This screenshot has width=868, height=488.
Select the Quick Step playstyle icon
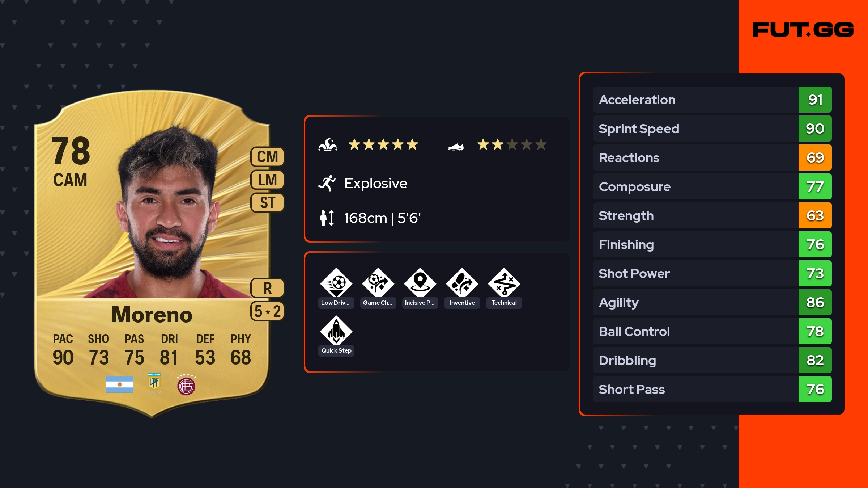tap(336, 331)
